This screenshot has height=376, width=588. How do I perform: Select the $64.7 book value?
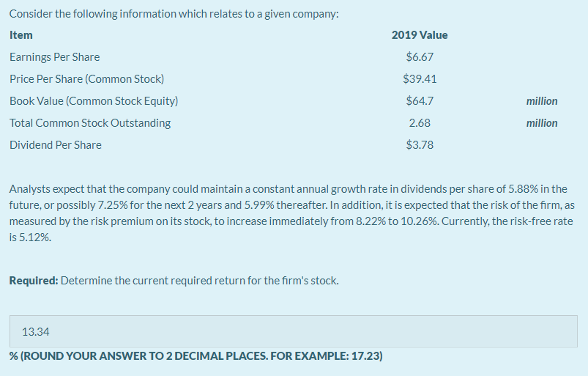click(420, 101)
